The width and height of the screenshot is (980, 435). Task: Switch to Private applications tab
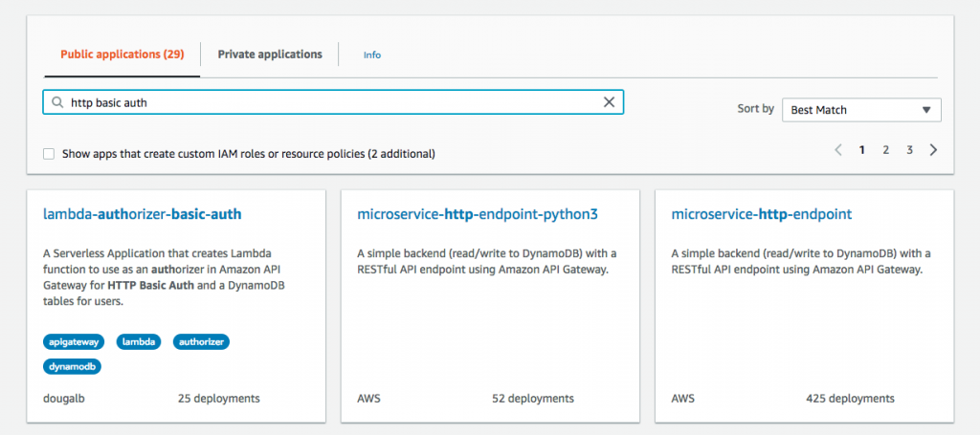point(270,54)
